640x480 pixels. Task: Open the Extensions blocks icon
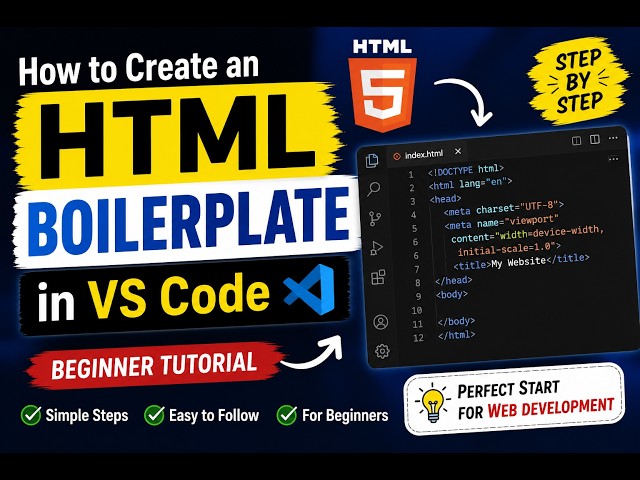[378, 277]
